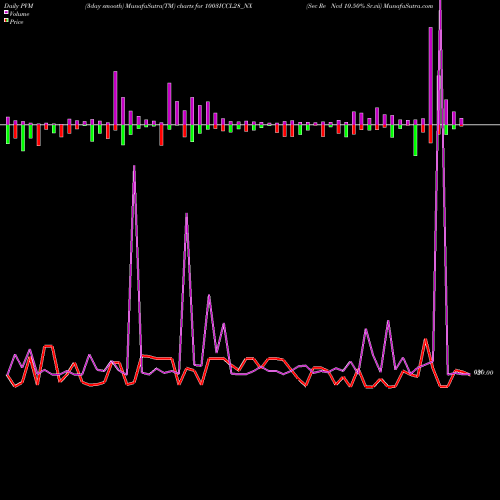Viewport: 500px width, 500px height.
Task: Click the Price legend color swatch
Action: 6,21
